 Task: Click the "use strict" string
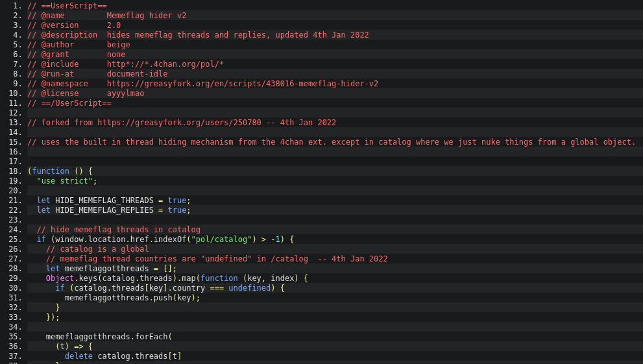coord(65,181)
